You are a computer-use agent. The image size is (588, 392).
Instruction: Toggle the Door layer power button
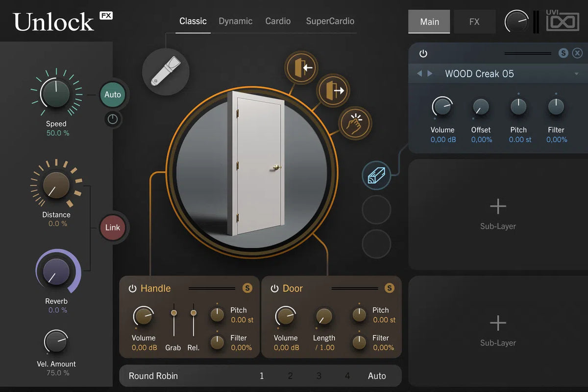tap(274, 289)
